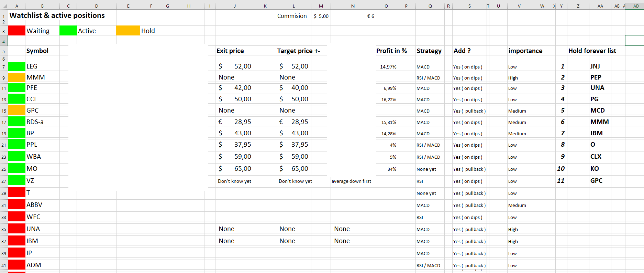Screen dimensions: 644x273
Task: Select the red Waiting legend color cell
Action: (x=16, y=31)
